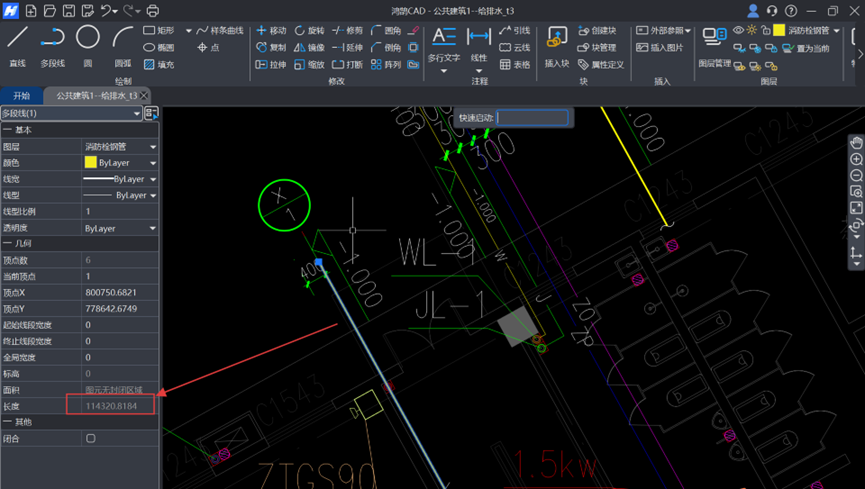Image resolution: width=865 pixels, height=489 pixels.
Task: Click the yellow 颜色 ByLayer color swatch
Action: 91,163
